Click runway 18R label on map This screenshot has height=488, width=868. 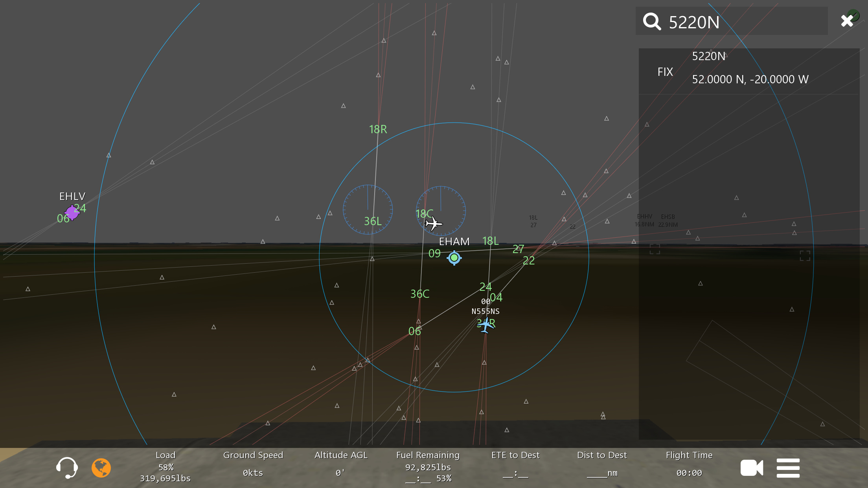(x=378, y=129)
